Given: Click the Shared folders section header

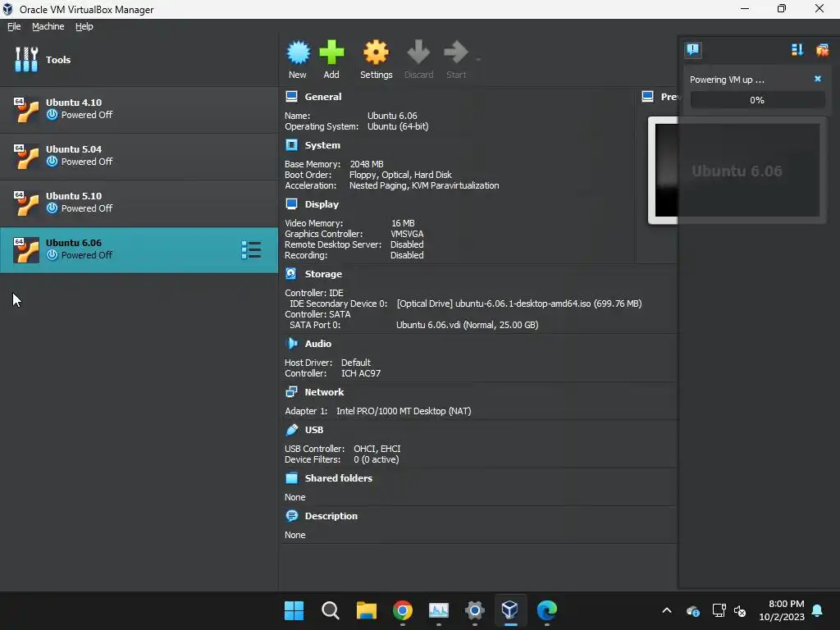Looking at the screenshot, I should tap(339, 478).
